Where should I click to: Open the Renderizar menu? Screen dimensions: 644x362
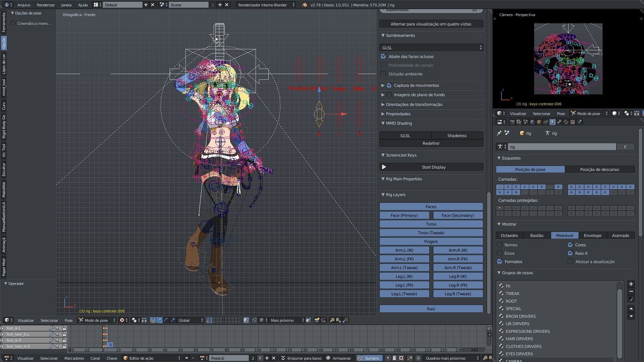pos(46,5)
